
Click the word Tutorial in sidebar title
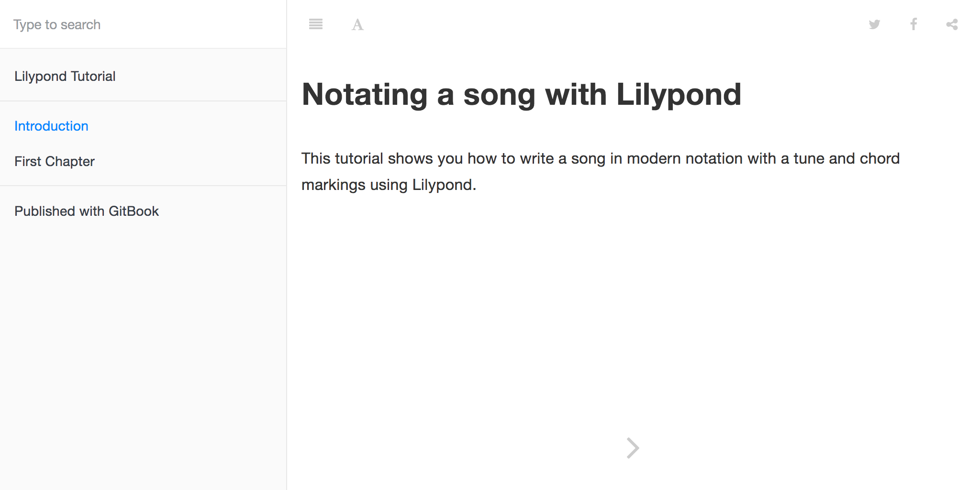[93, 76]
